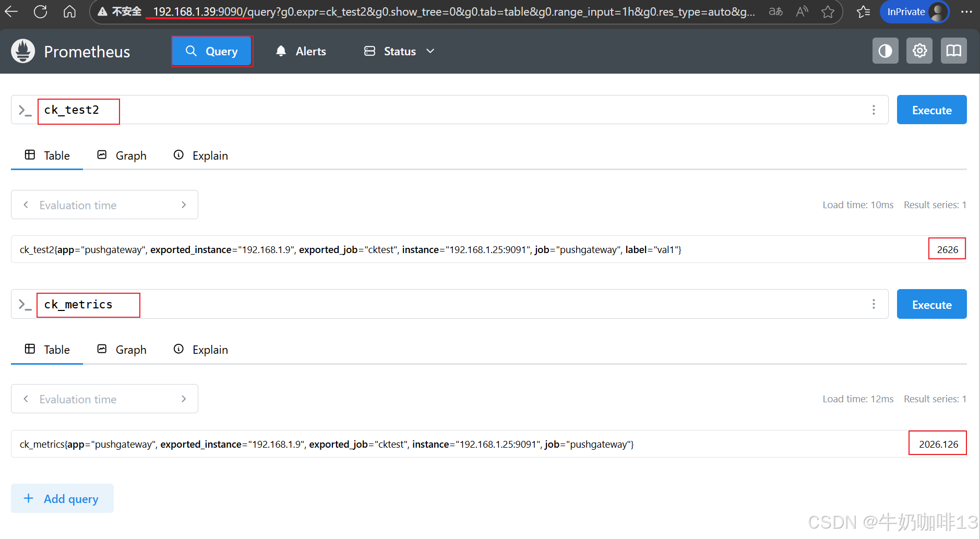Screen dimensions: 980x539
Task: Open the favorites list icon
Action: click(864, 11)
